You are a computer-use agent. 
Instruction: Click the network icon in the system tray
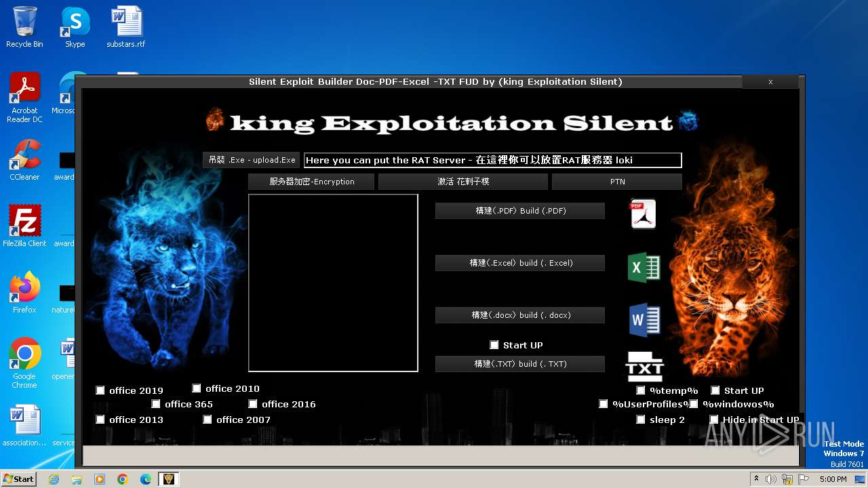coord(787,479)
